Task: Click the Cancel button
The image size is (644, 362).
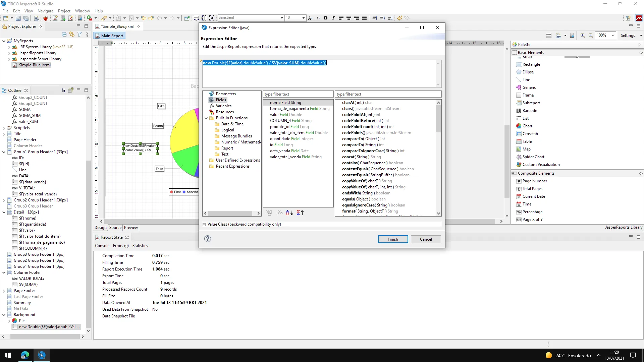Action: pos(426,239)
